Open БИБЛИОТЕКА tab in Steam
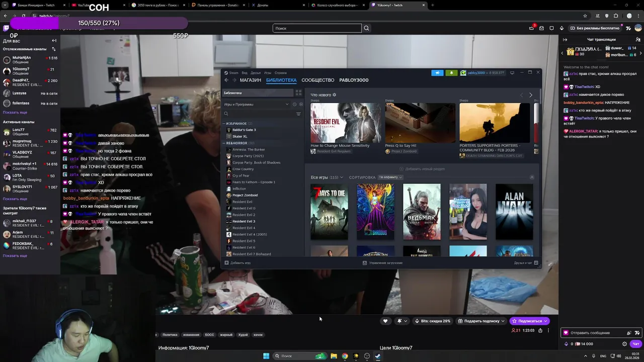 coord(281,80)
